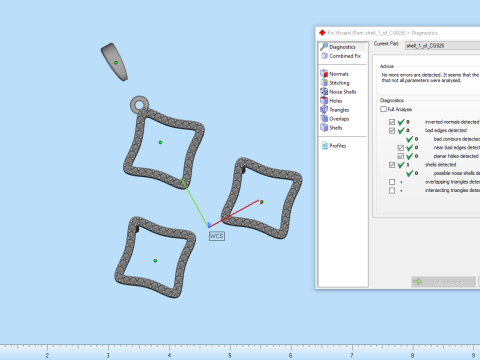The height and width of the screenshot is (360, 480).
Task: Click the red Fix Wizard title bar icon
Action: [x=322, y=33]
